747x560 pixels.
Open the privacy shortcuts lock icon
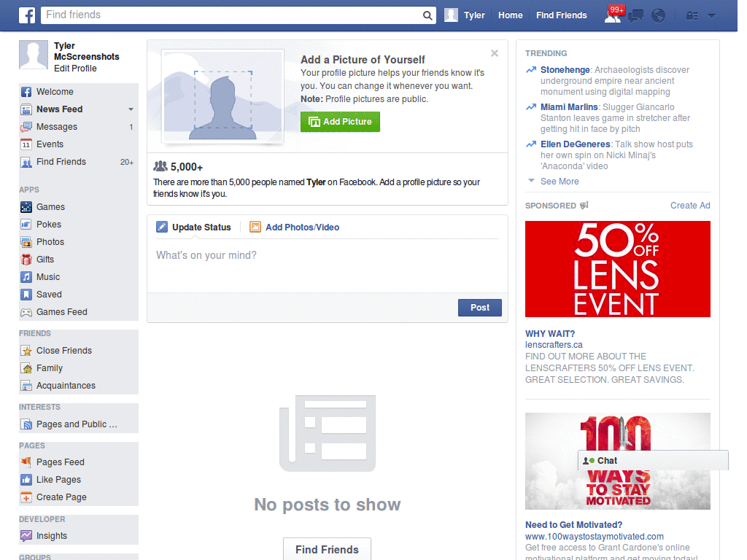click(692, 16)
